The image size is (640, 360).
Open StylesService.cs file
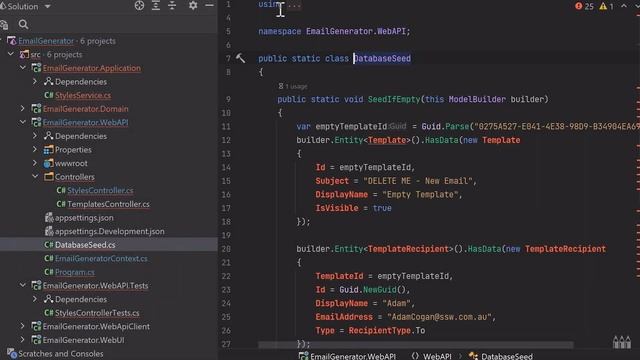pos(83,95)
